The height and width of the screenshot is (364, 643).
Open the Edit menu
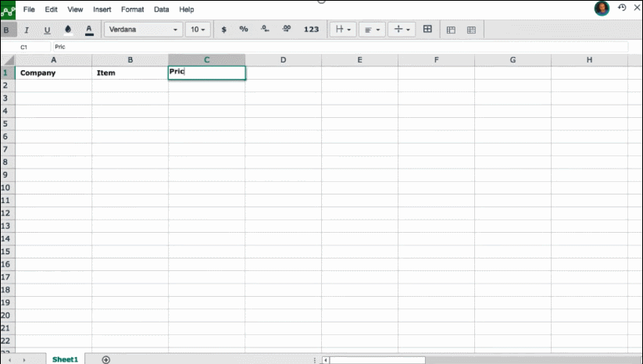point(52,9)
